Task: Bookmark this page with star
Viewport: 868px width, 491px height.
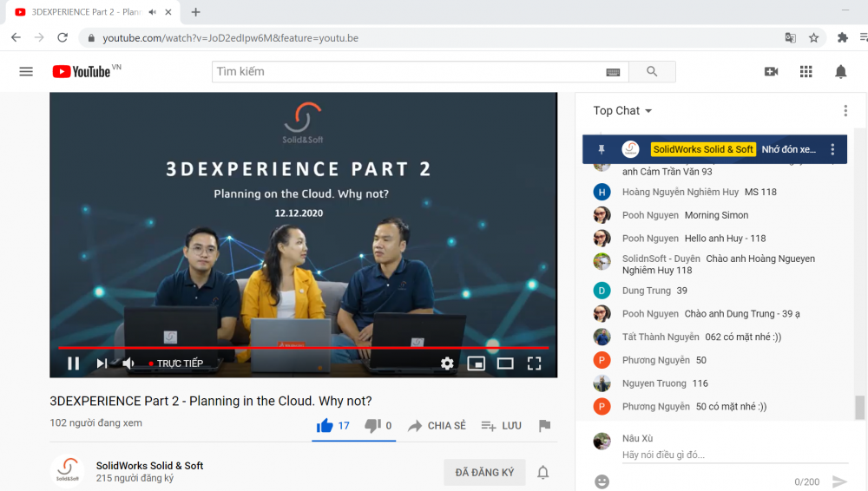Action: coord(814,37)
